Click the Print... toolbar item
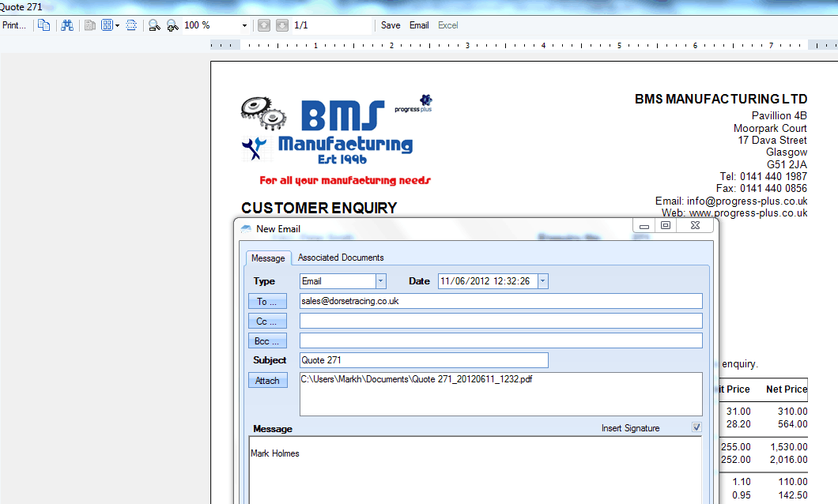The width and height of the screenshot is (838, 504). (14, 25)
